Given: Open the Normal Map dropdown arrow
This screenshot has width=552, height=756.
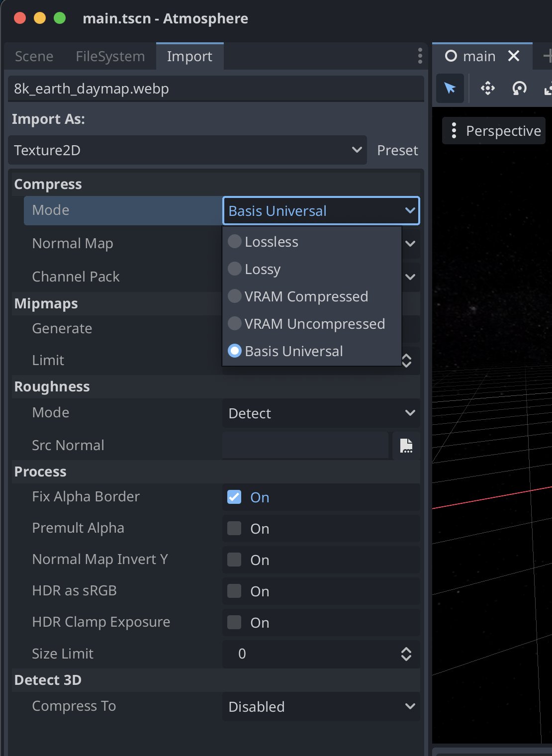Looking at the screenshot, I should 410,244.
